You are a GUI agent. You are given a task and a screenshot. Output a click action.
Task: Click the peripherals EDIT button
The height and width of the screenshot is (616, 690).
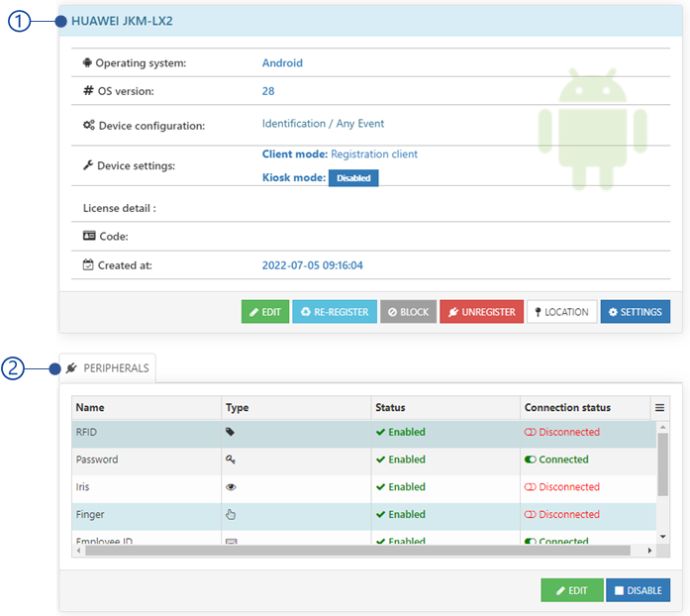571,590
